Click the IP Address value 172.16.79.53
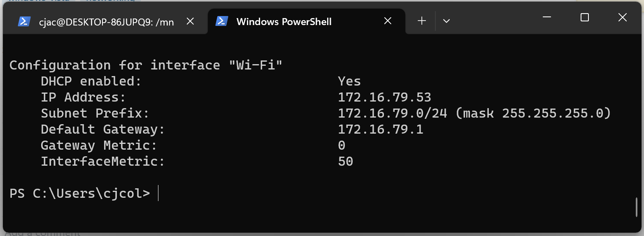This screenshot has width=644, height=236. pyautogui.click(x=384, y=97)
